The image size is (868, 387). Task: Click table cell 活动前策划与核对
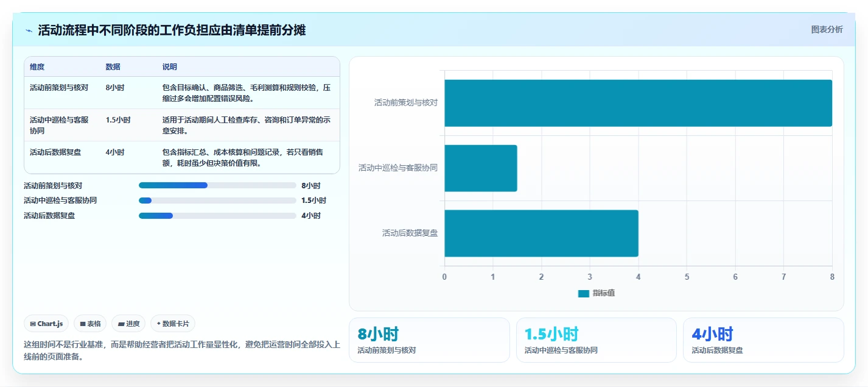tap(59, 88)
